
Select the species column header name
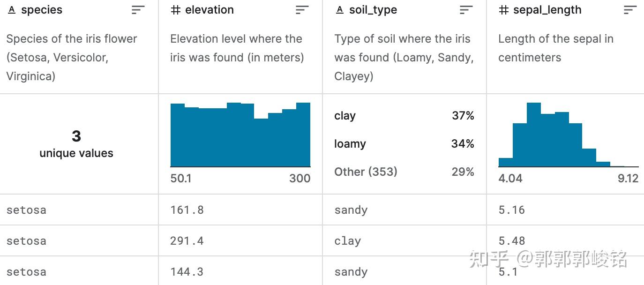tap(42, 10)
